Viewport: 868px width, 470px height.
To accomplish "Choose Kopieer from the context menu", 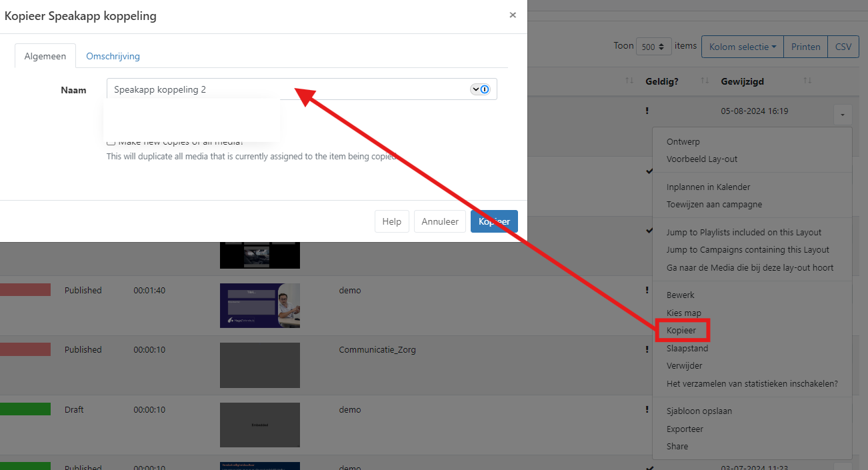I will 681,331.
